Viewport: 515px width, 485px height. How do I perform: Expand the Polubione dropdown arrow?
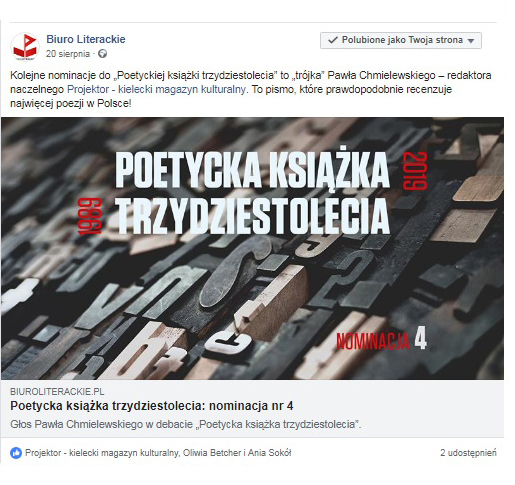coord(471,41)
